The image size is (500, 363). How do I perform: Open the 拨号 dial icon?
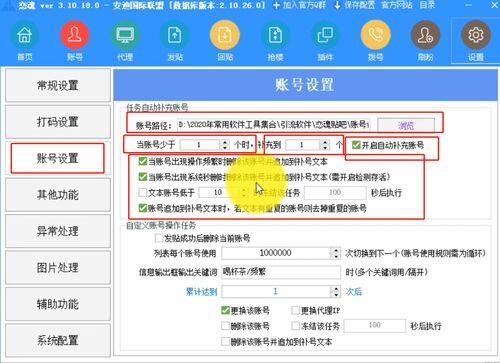point(375,35)
